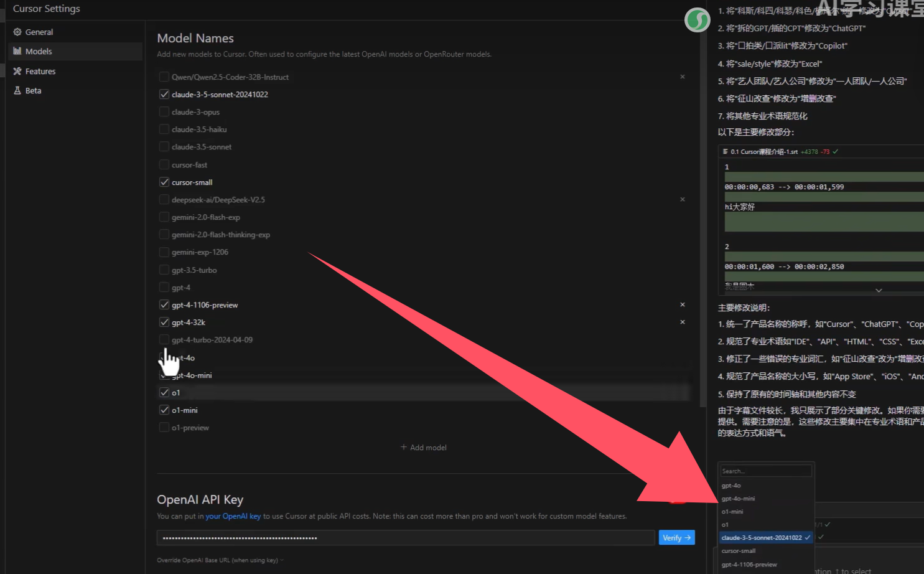Click the file icon of the srt diff header

click(726, 151)
